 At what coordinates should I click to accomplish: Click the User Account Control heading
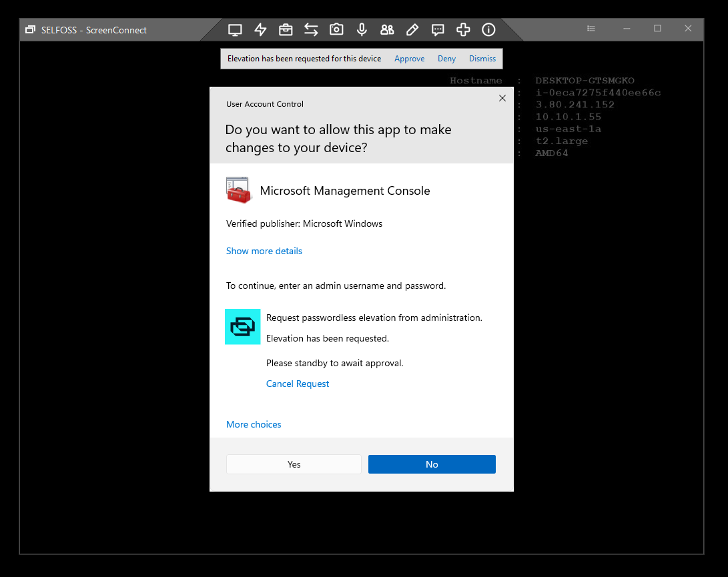[x=265, y=104]
